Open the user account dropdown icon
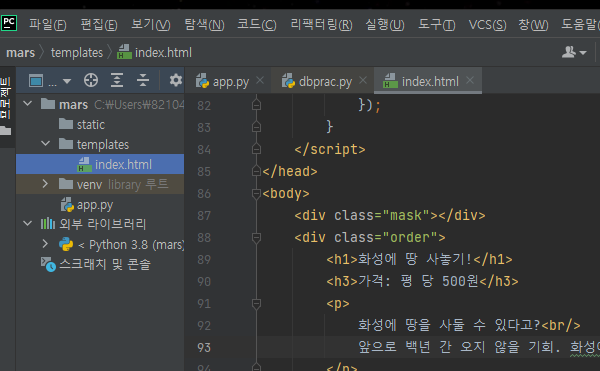This screenshot has width=600, height=371. coord(574,52)
